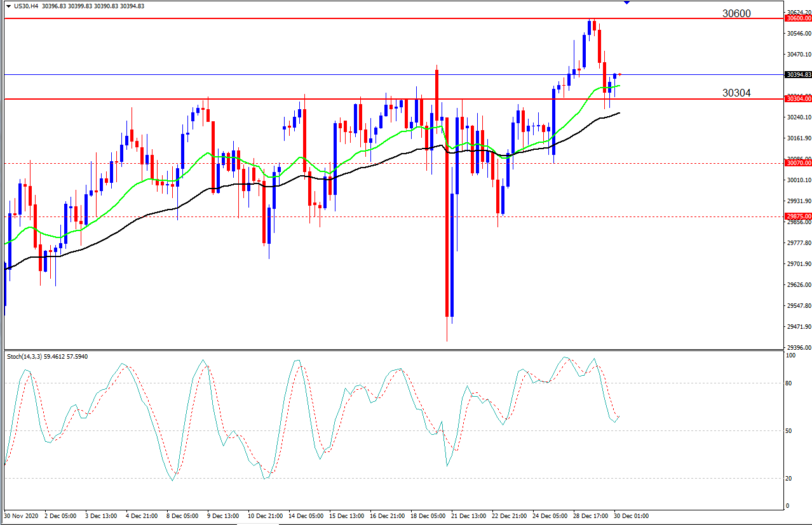Select the 30600.00 red price tag
Viewport: 812px width, 525px height.
(797, 18)
